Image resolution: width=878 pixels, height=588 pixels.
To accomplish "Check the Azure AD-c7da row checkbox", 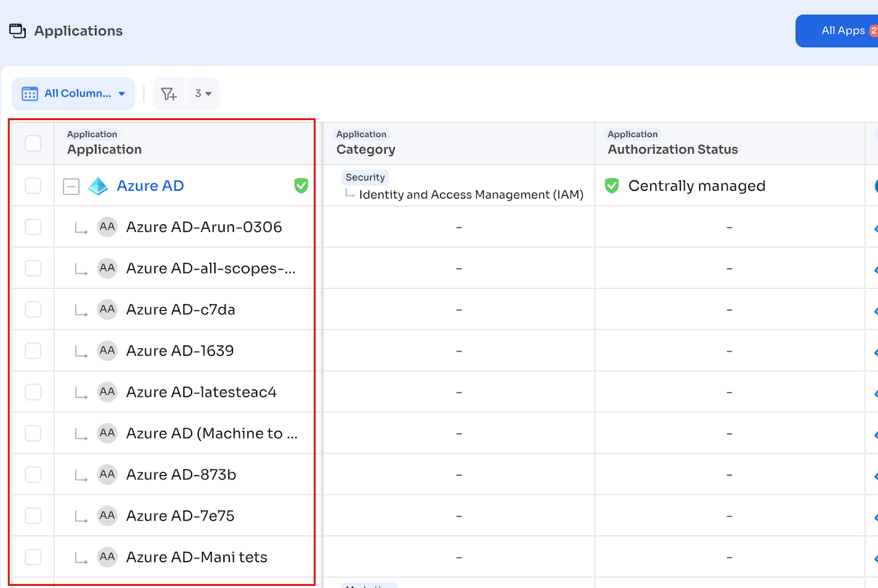I will [x=33, y=309].
